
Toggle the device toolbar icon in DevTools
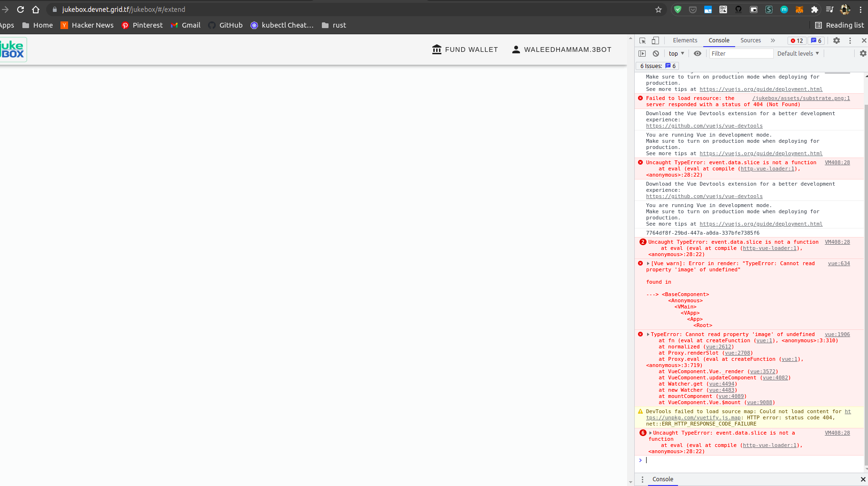click(656, 40)
